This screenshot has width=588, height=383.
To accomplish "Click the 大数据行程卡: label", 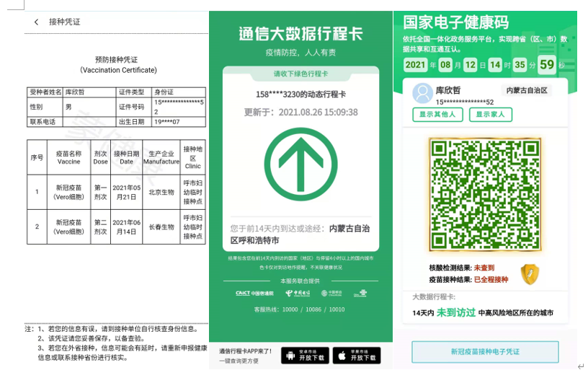I will point(434,297).
